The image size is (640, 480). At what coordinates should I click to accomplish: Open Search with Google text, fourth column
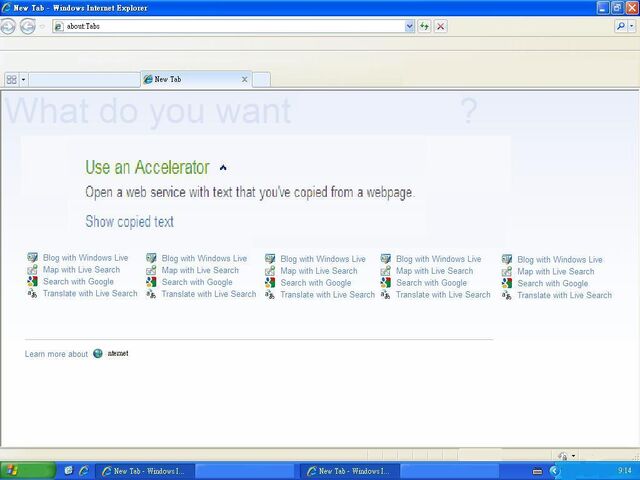tap(431, 282)
